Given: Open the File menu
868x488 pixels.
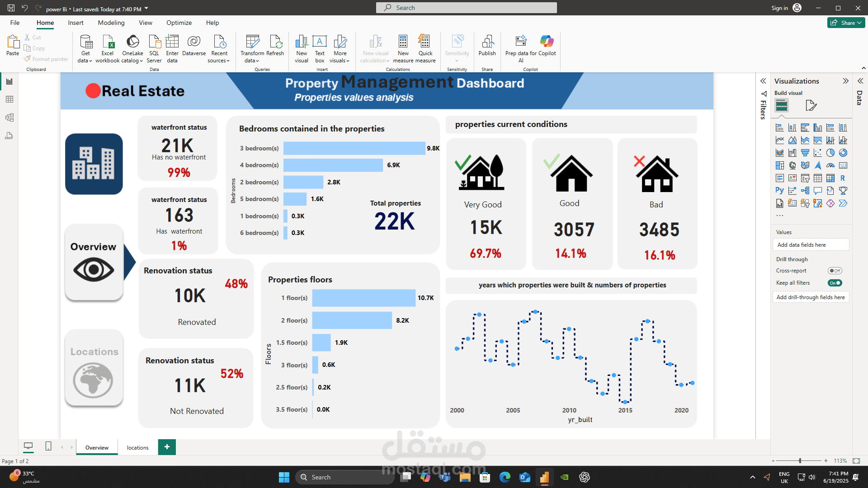Looking at the screenshot, I should [x=15, y=23].
